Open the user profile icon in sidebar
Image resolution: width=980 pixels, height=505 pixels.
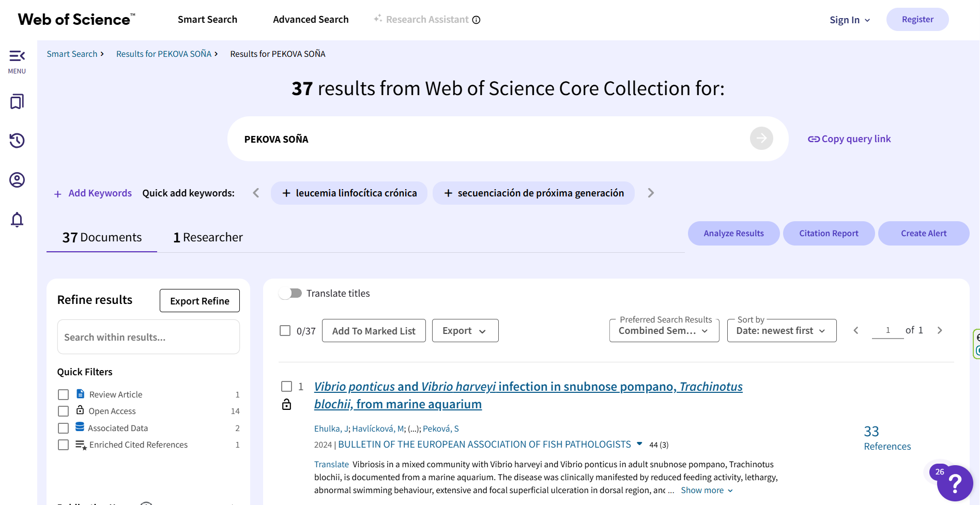coord(17,180)
